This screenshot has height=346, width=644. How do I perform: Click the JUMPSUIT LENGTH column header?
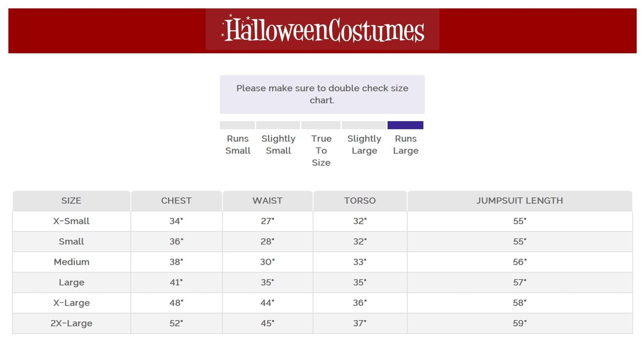[x=520, y=201]
